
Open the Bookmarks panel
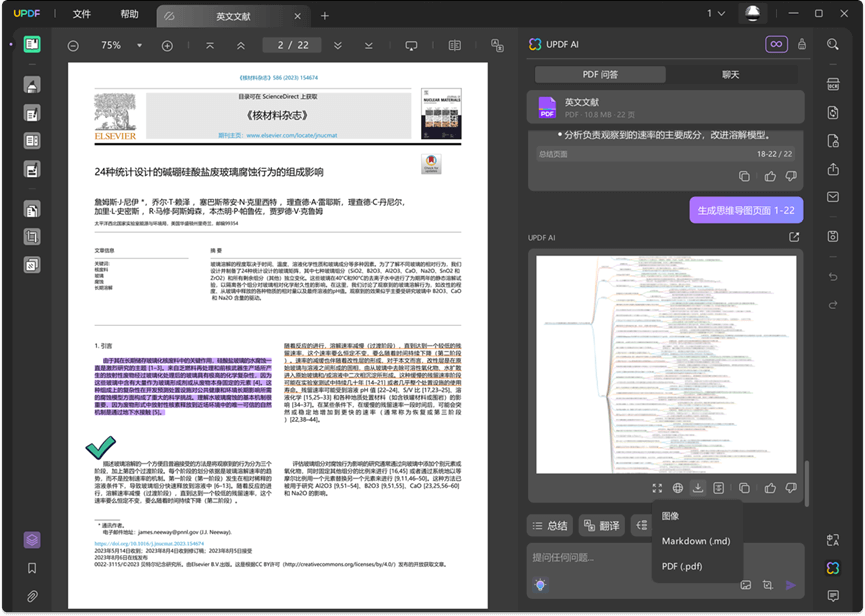pyautogui.click(x=32, y=568)
